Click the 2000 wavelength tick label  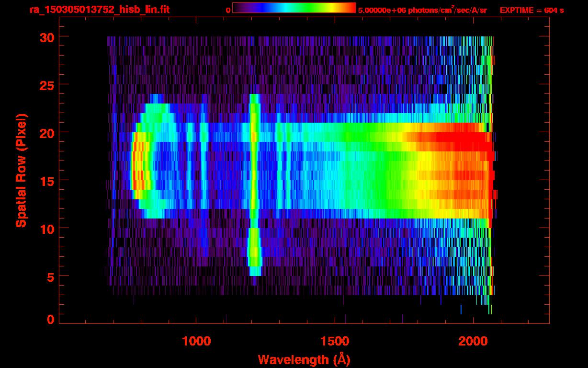point(473,341)
